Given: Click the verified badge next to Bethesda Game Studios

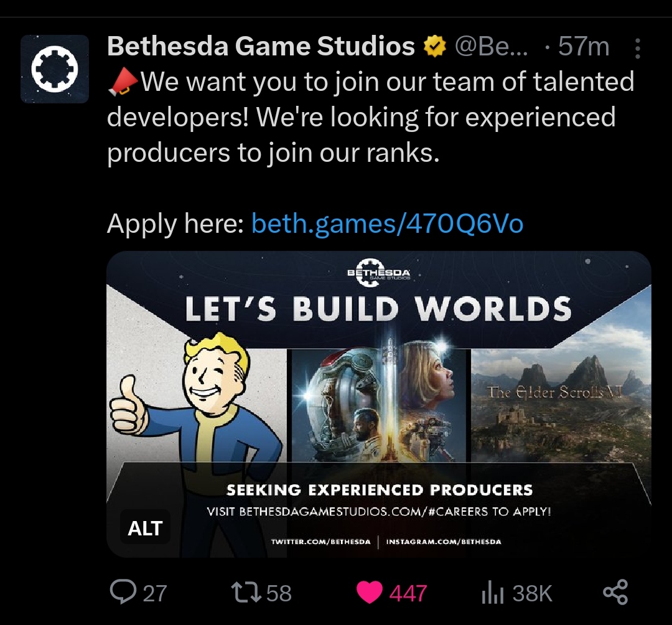Looking at the screenshot, I should pos(435,46).
